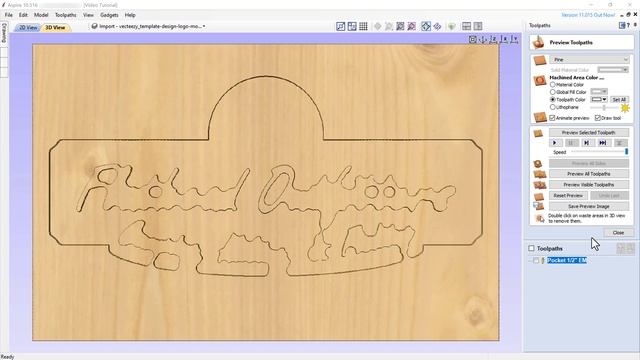This screenshot has width=640, height=360.
Task: Click the Set All button
Action: click(x=619, y=100)
